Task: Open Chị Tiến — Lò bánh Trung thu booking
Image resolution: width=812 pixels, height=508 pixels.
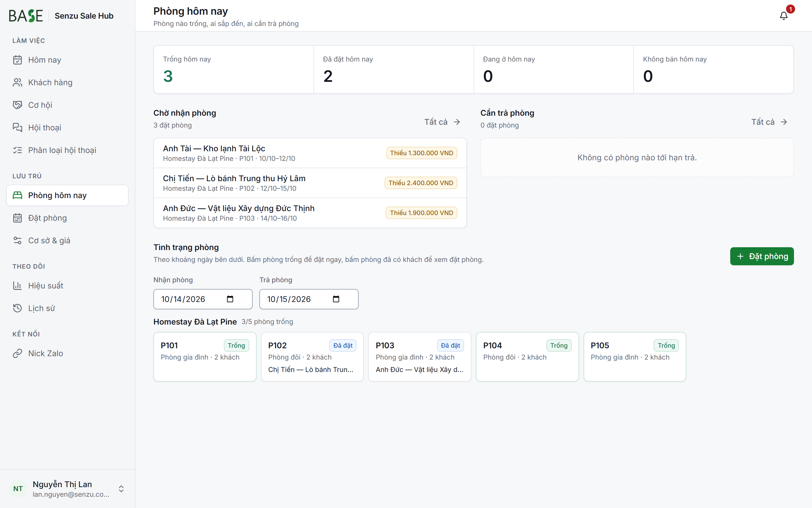Action: [x=310, y=183]
